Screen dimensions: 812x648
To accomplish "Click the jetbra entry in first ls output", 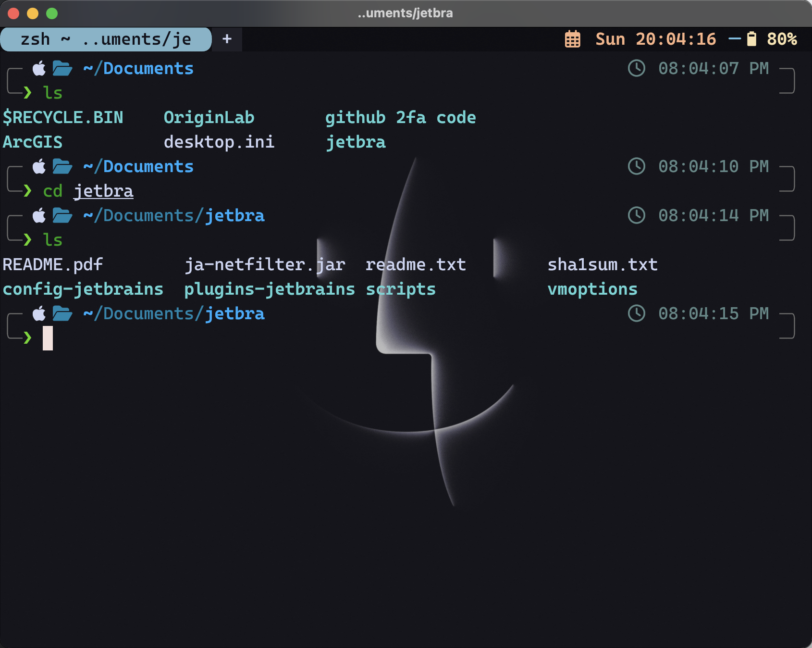I will point(356,142).
